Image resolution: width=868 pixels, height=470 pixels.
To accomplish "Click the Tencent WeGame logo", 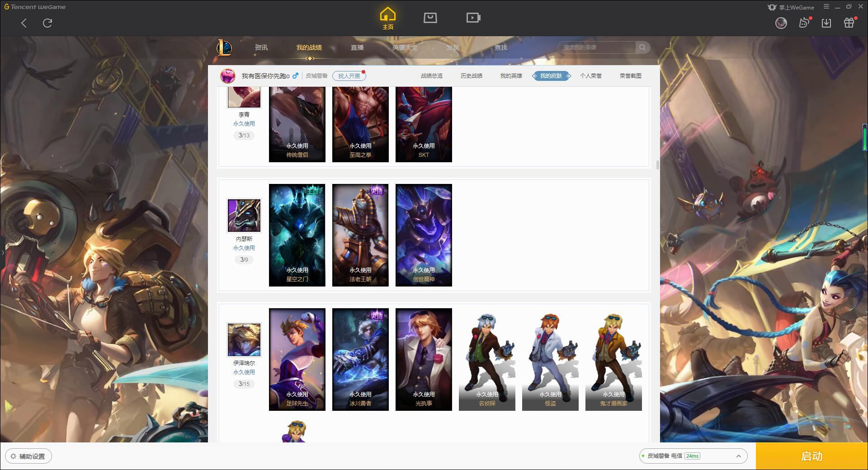I will click(35, 7).
